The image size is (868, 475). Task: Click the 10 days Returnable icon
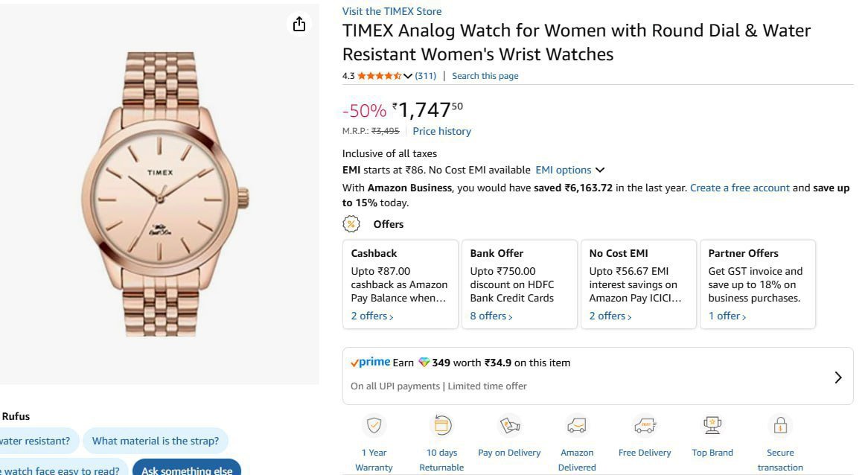[442, 425]
